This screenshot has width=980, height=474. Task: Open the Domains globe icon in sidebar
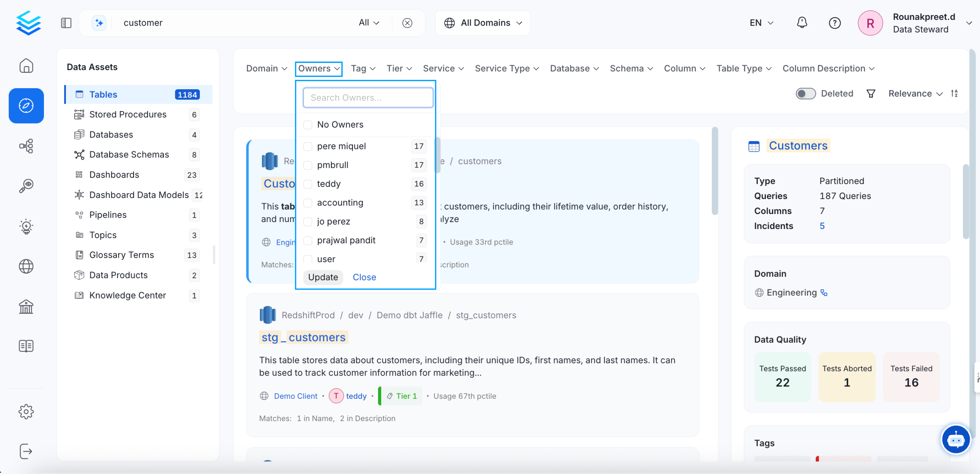point(26,266)
